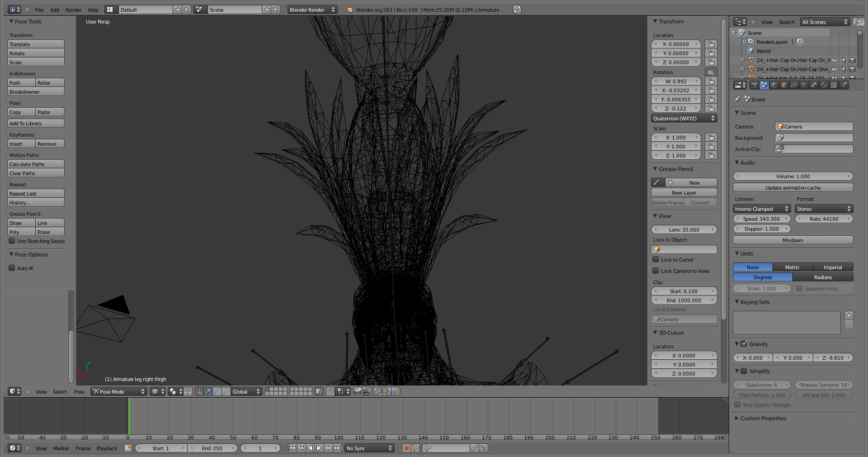This screenshot has height=457, width=868.
Task: Toggle the Gravity checkbox
Action: tap(744, 344)
